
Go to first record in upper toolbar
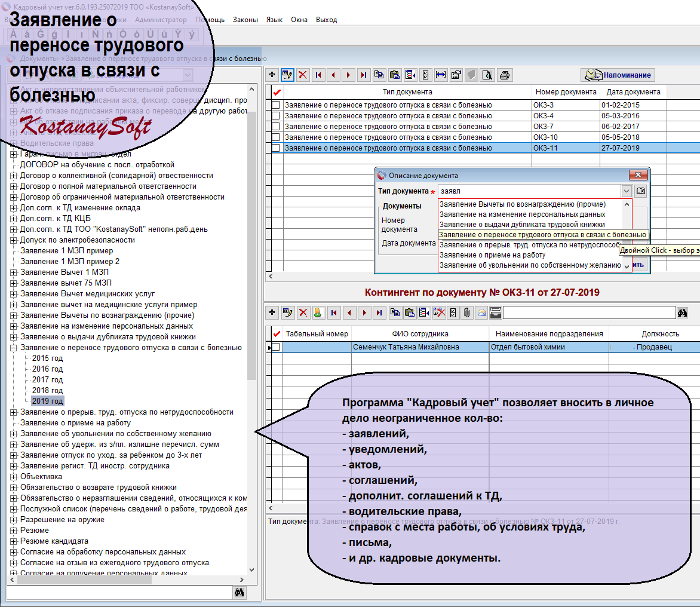318,75
